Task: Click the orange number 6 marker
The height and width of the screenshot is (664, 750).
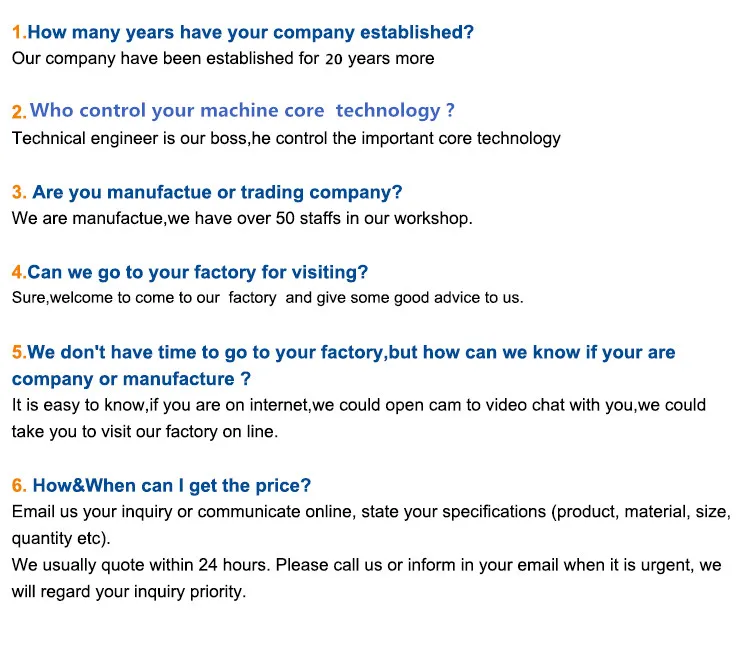Action: [x=18, y=486]
